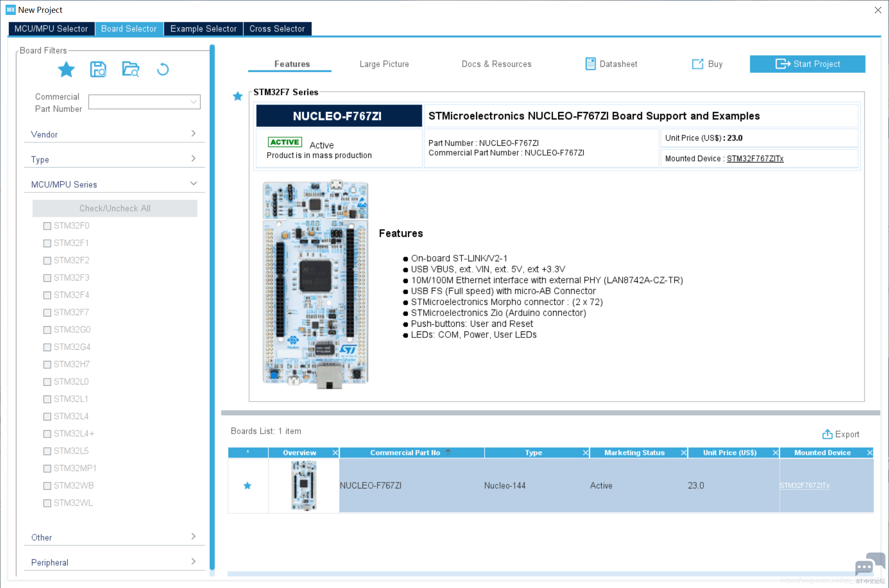Check the STM32F7 series checkbox

coord(47,313)
